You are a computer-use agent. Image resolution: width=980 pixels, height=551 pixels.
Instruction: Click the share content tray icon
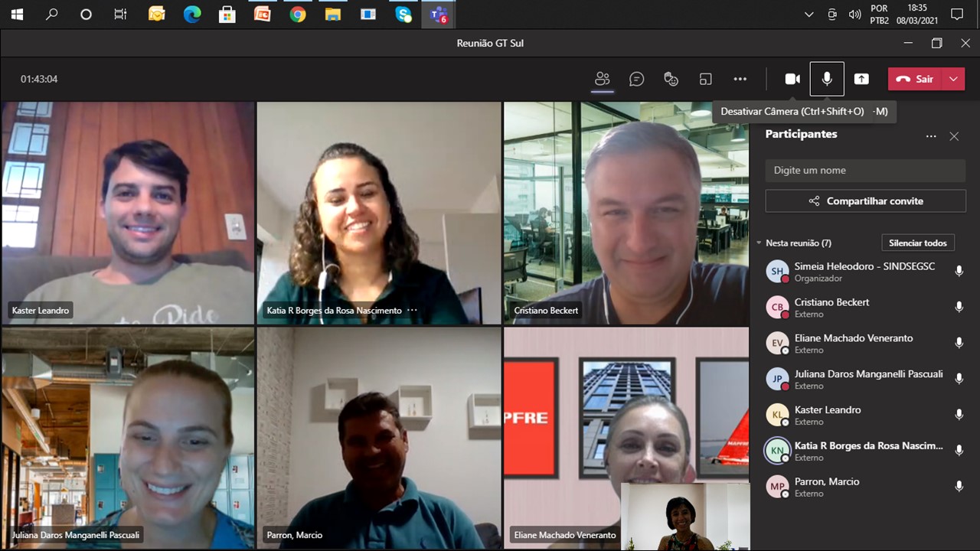pos(861,79)
